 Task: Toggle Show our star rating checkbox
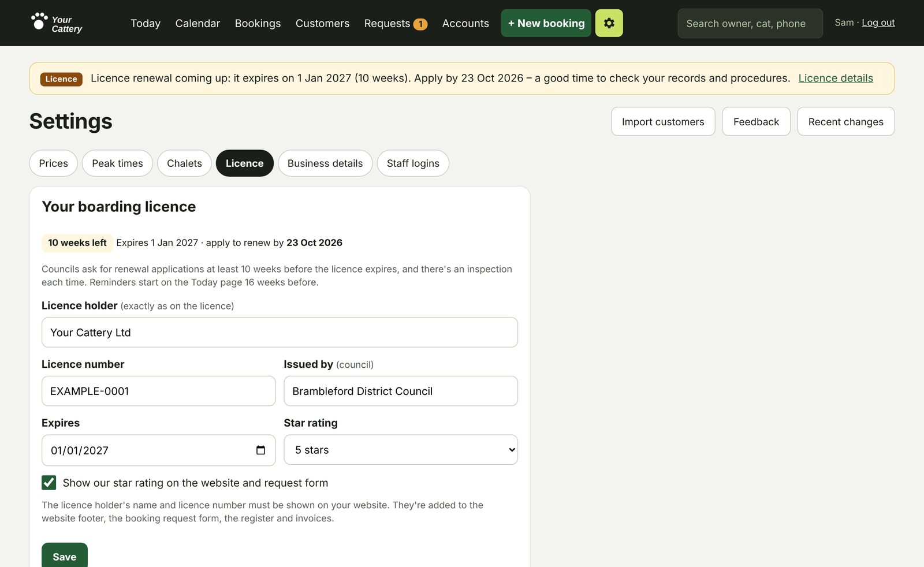pyautogui.click(x=49, y=483)
